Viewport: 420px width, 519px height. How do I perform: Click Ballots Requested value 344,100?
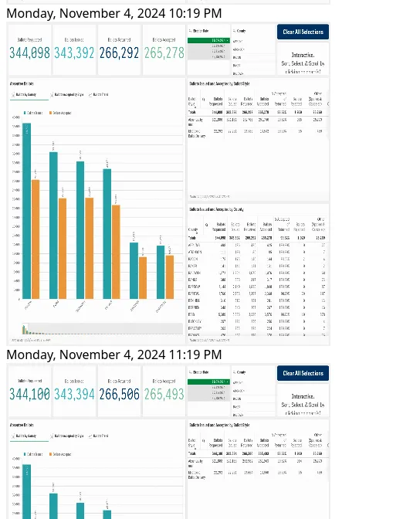coord(29,394)
